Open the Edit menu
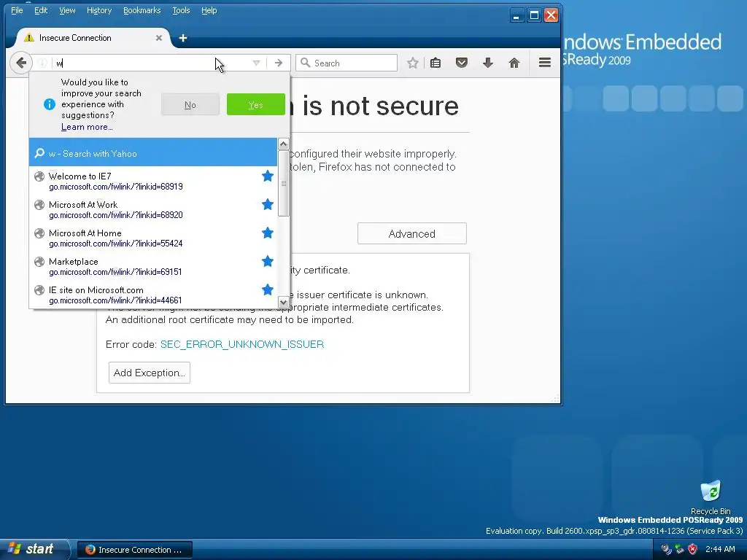The image size is (747, 560). pyautogui.click(x=41, y=10)
